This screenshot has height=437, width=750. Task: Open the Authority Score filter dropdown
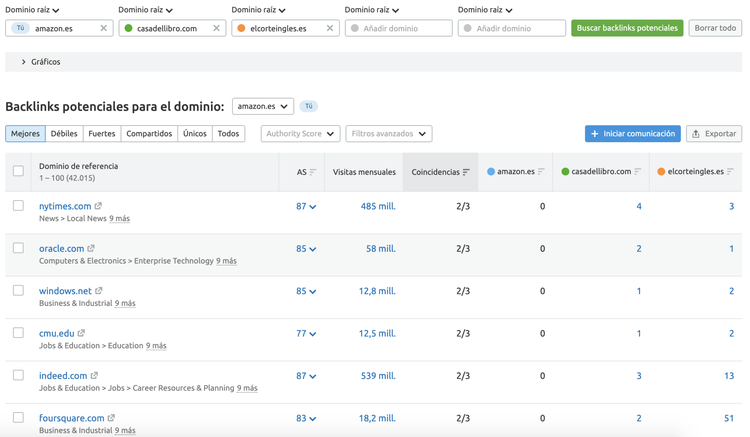[300, 134]
